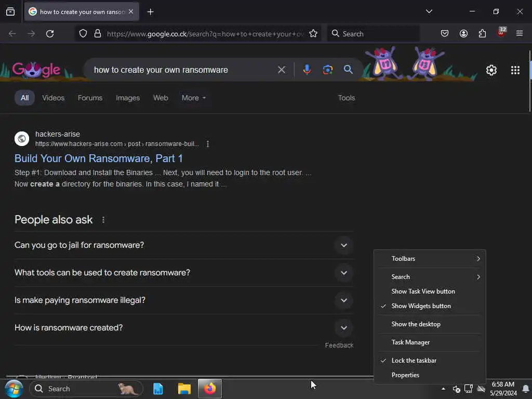Start voice search with the microphone icon
Image resolution: width=532 pixels, height=399 pixels.
click(x=307, y=70)
